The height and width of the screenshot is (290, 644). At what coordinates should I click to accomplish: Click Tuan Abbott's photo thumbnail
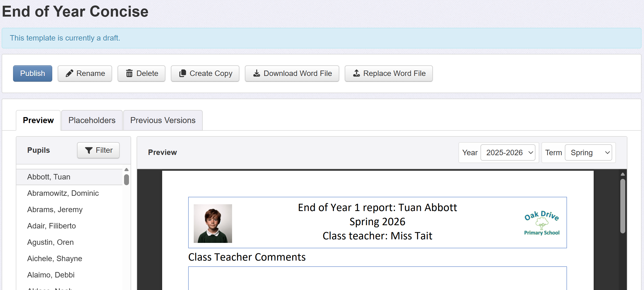213,224
